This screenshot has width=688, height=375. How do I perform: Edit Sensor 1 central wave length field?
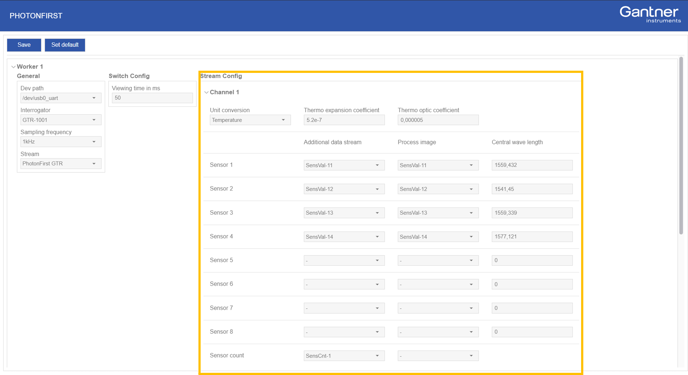click(x=532, y=165)
